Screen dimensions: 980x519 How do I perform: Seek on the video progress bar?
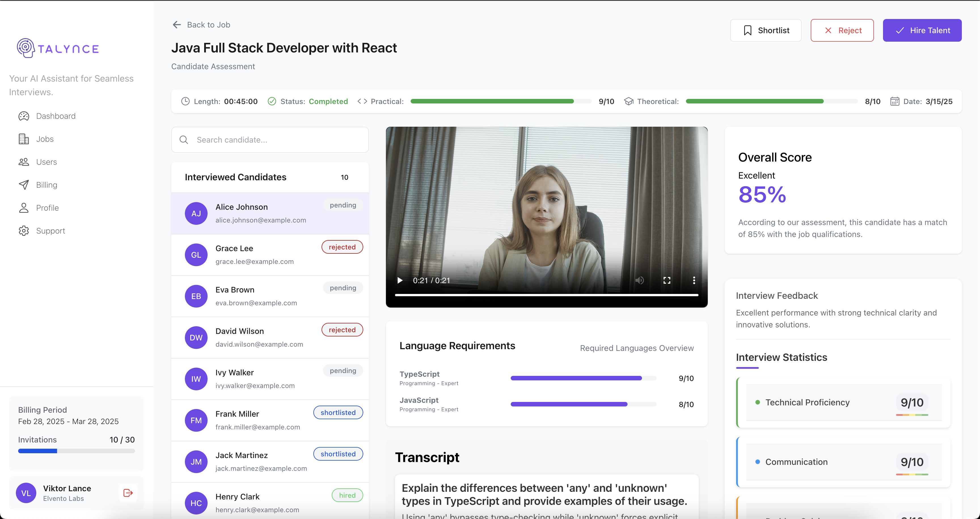(x=546, y=295)
